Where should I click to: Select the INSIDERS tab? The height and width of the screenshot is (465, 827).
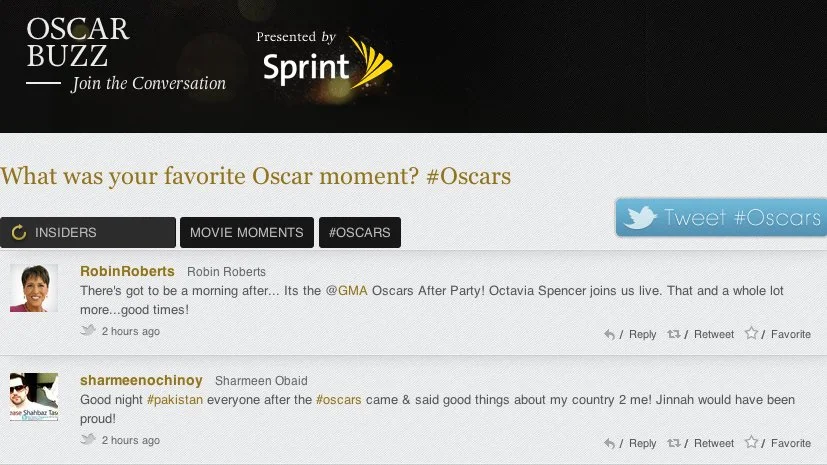click(88, 232)
